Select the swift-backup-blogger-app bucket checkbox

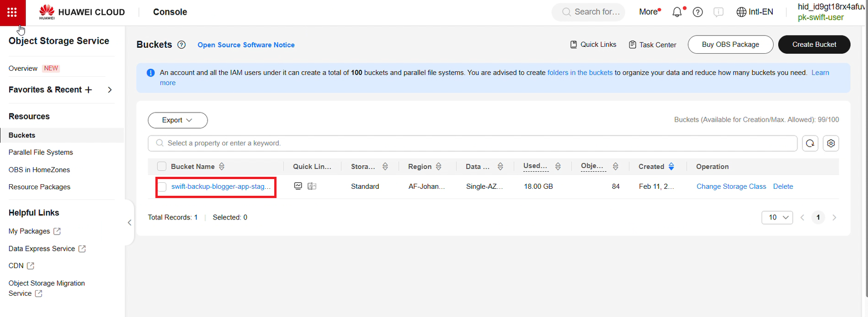coord(162,187)
